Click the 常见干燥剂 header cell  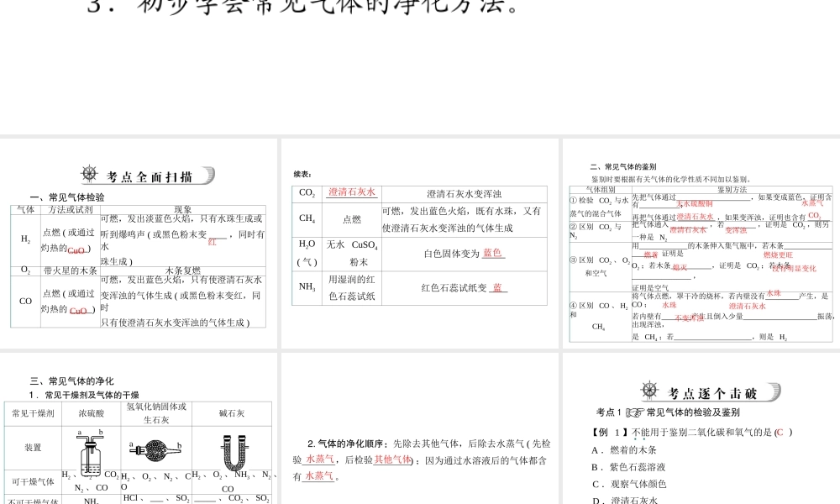point(34,413)
